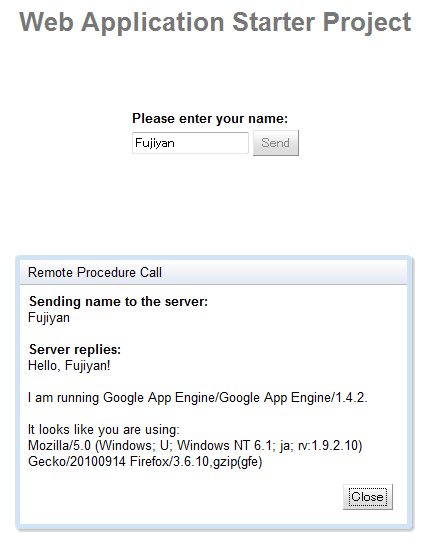The width and height of the screenshot is (430, 550).
Task: Click the 'Please enter your name:' label
Action: point(210,119)
